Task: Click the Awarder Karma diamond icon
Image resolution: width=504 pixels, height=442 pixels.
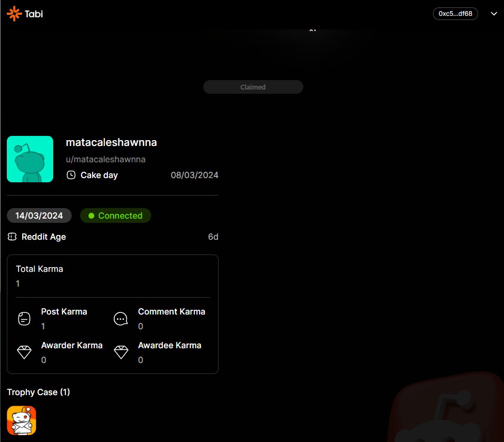Action: (24, 352)
